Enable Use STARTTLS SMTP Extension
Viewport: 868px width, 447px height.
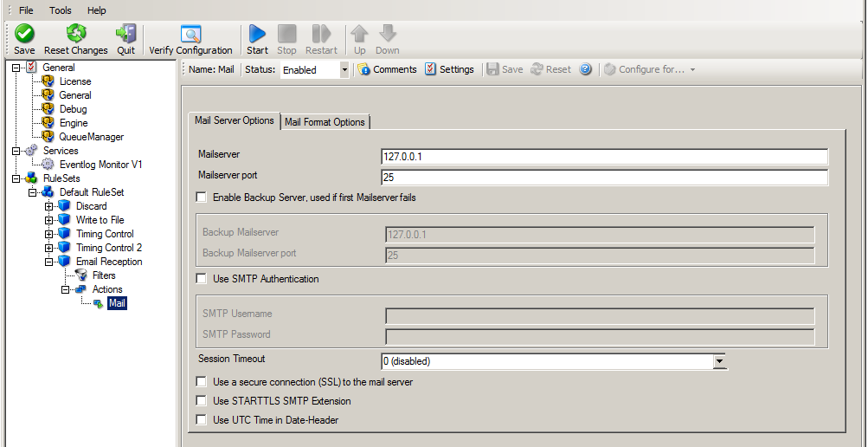[202, 401]
